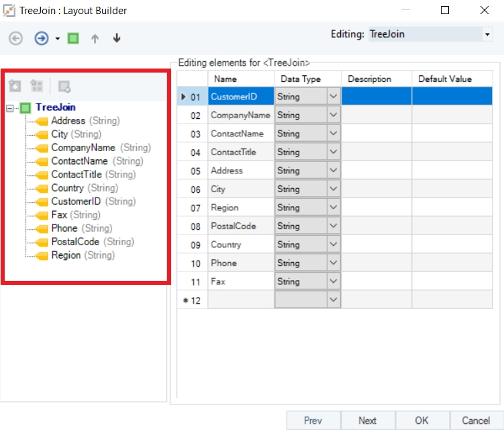
Task: Click the forward navigation arrow icon
Action: [x=42, y=38]
